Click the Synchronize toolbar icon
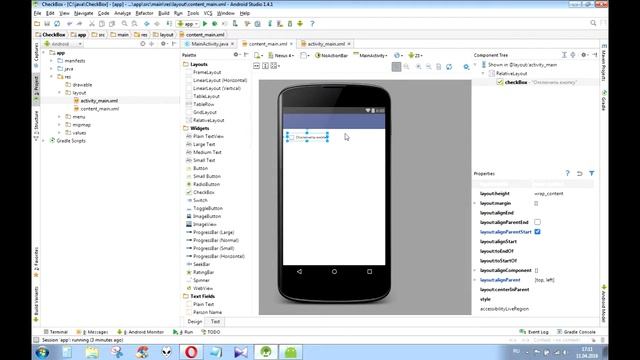This screenshot has width=640, height=360. click(x=57, y=24)
